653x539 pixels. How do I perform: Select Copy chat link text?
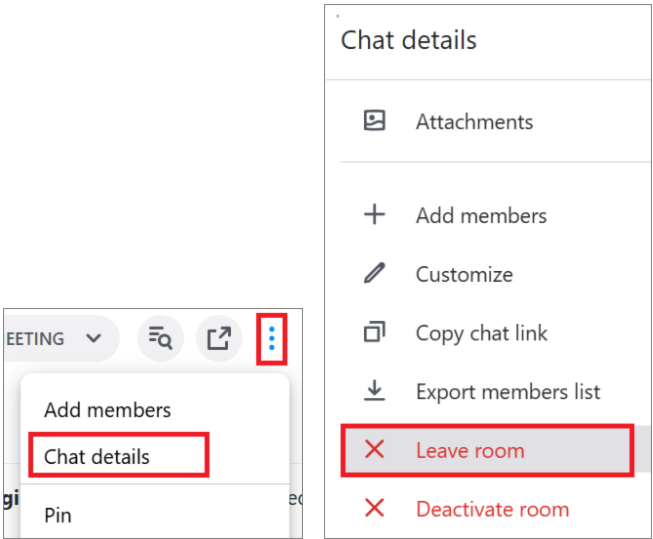(x=482, y=333)
